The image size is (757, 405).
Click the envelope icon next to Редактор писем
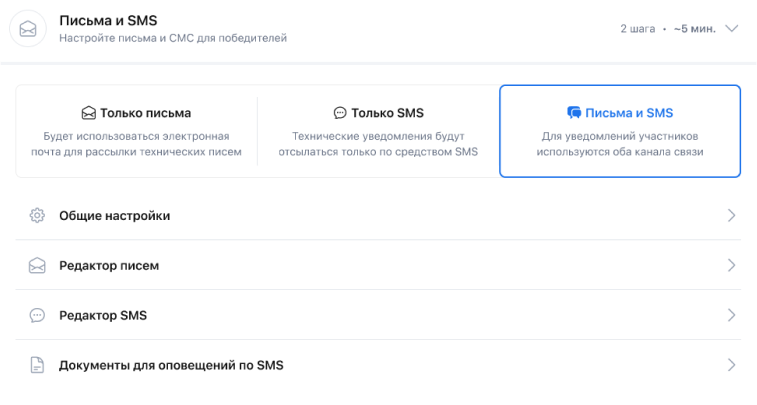[37, 265]
